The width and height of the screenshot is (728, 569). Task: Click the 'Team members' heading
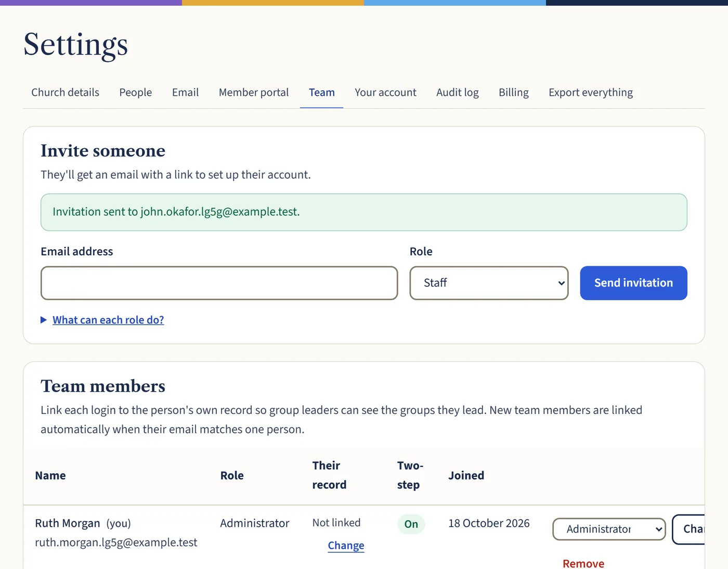[103, 386]
